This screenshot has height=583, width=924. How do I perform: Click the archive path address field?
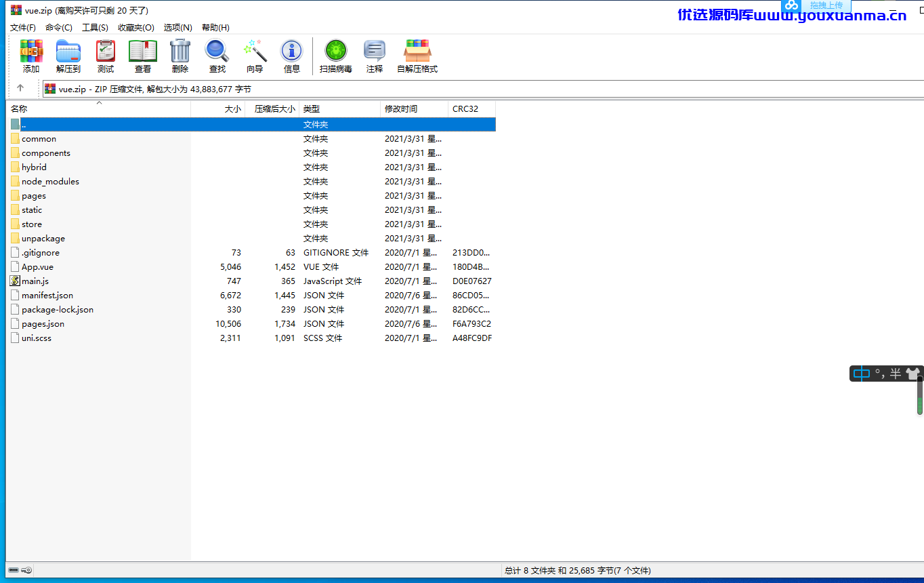(482, 89)
